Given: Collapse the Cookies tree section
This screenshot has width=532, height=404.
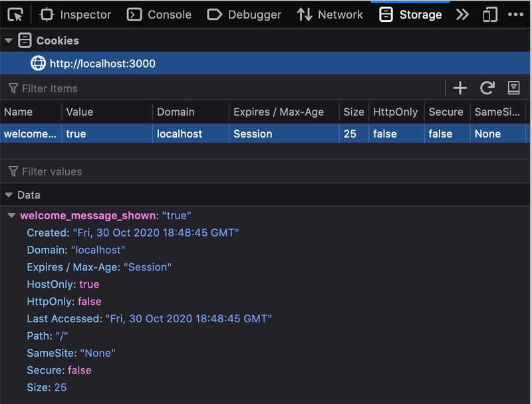Looking at the screenshot, I should tap(9, 41).
